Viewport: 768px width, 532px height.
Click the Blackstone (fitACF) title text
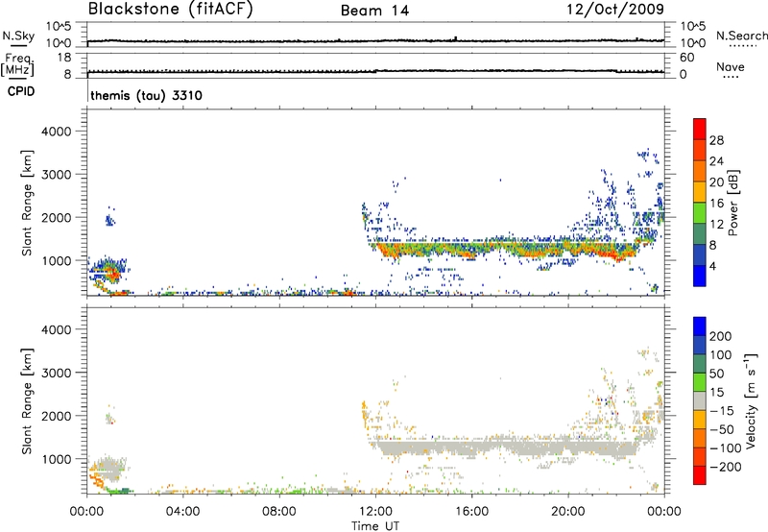point(170,10)
